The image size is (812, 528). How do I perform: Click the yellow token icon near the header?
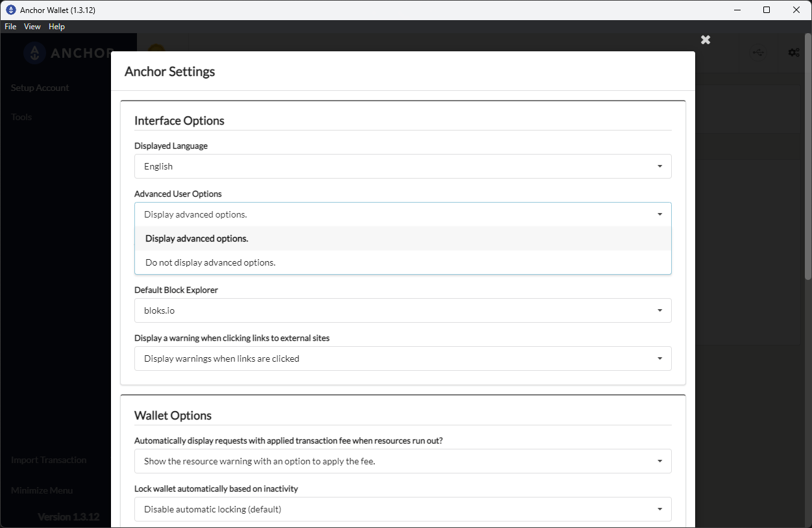[x=156, y=49]
